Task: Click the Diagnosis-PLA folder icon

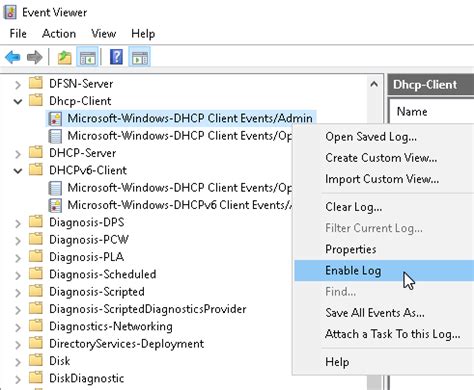Action: pos(36,256)
